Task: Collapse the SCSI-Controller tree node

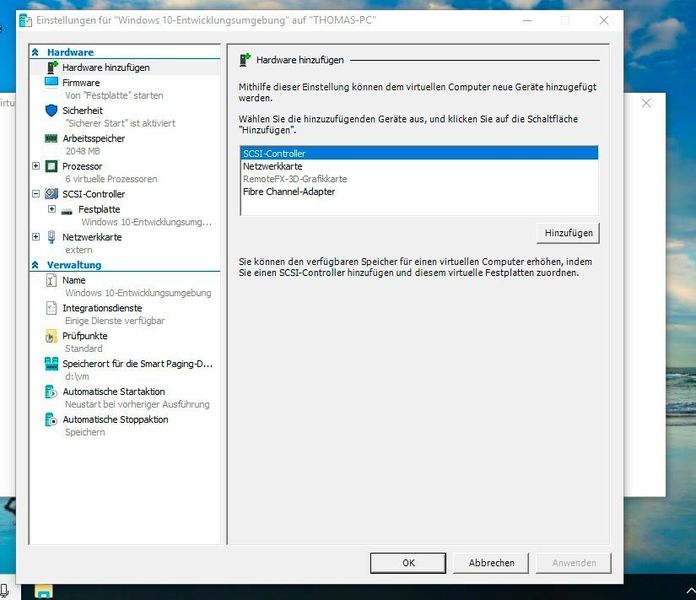Action: [x=36, y=194]
